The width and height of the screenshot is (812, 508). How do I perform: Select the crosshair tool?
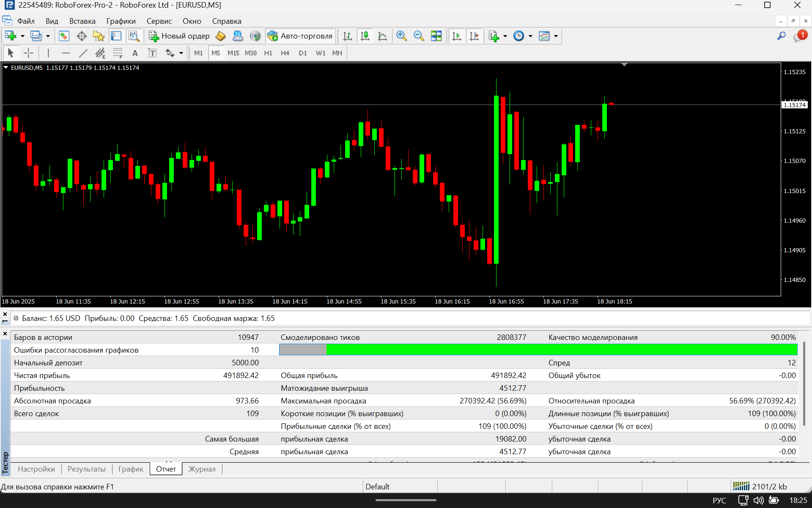(x=28, y=53)
